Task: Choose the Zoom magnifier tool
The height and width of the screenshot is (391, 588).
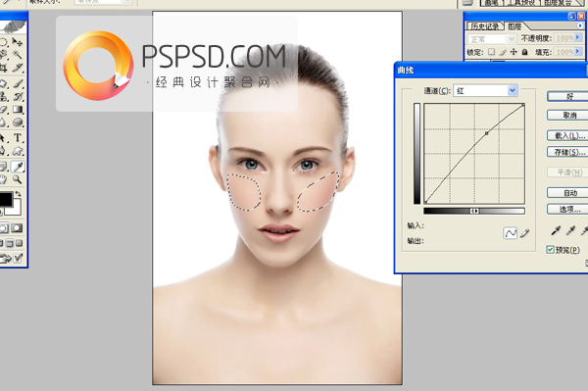Action: (x=18, y=179)
